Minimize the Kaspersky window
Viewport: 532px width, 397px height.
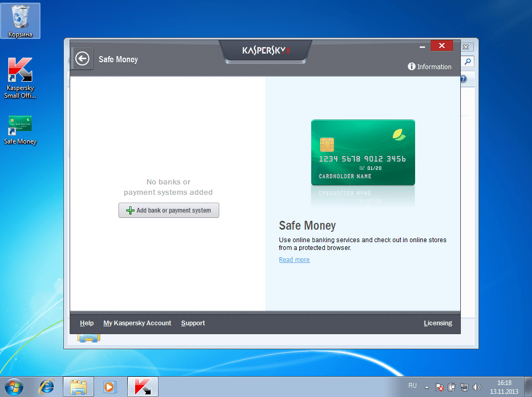422,46
